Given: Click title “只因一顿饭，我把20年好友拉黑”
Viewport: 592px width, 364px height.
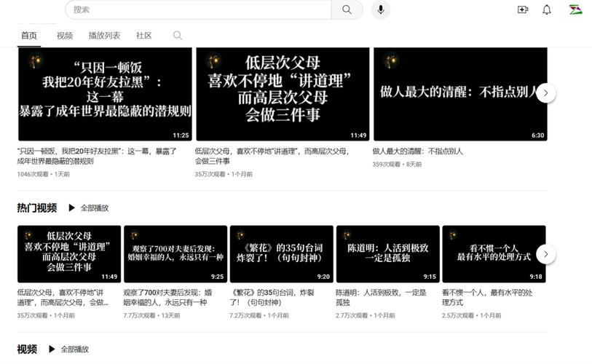Looking at the screenshot, I should (x=97, y=156).
